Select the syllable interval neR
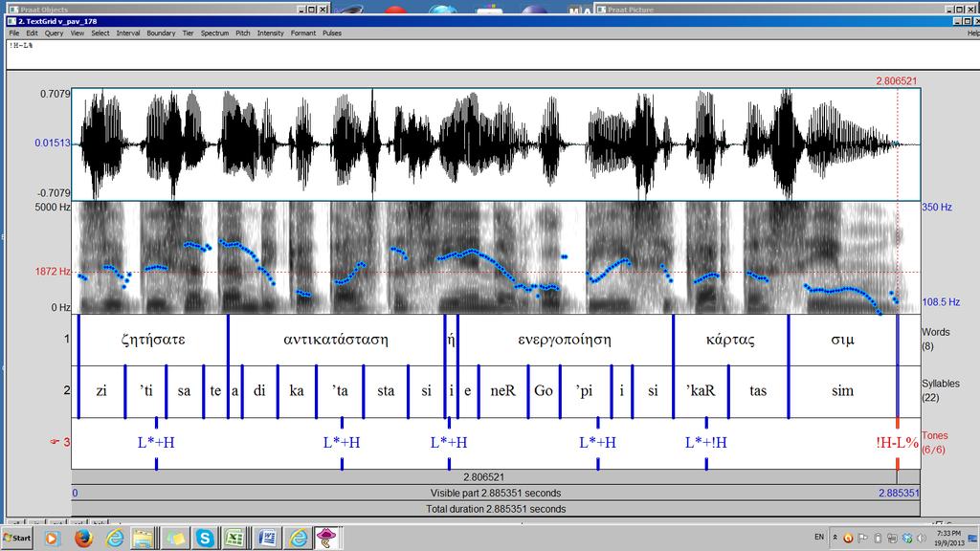 [x=503, y=391]
